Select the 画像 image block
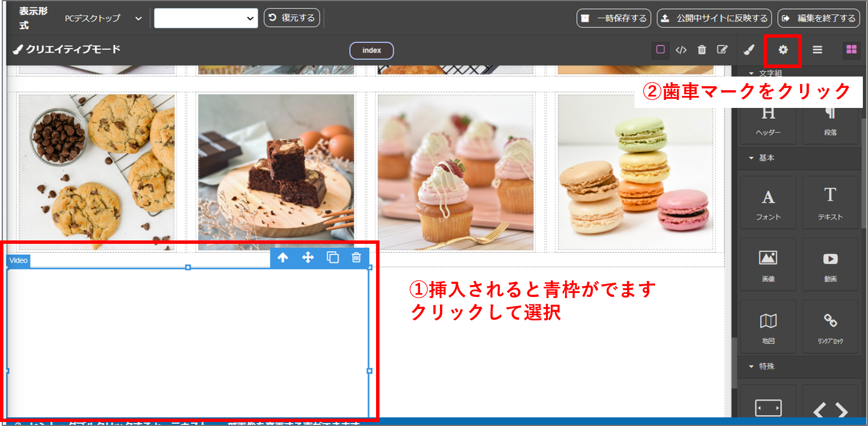This screenshot has height=426, width=868. (768, 266)
